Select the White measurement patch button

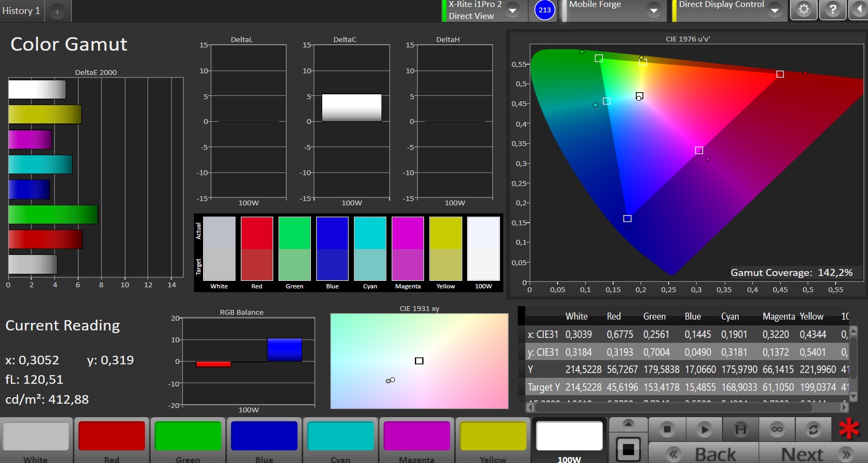tap(36, 440)
